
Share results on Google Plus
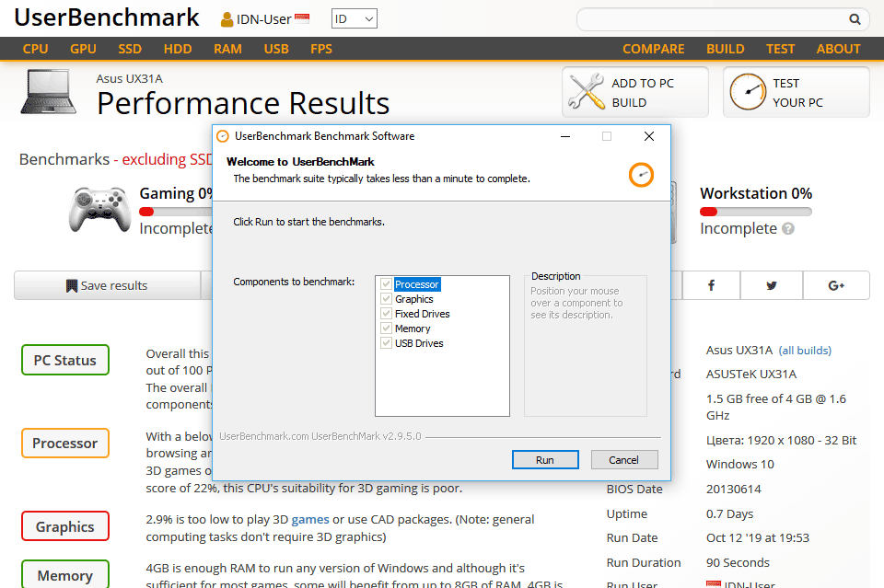pos(836,285)
